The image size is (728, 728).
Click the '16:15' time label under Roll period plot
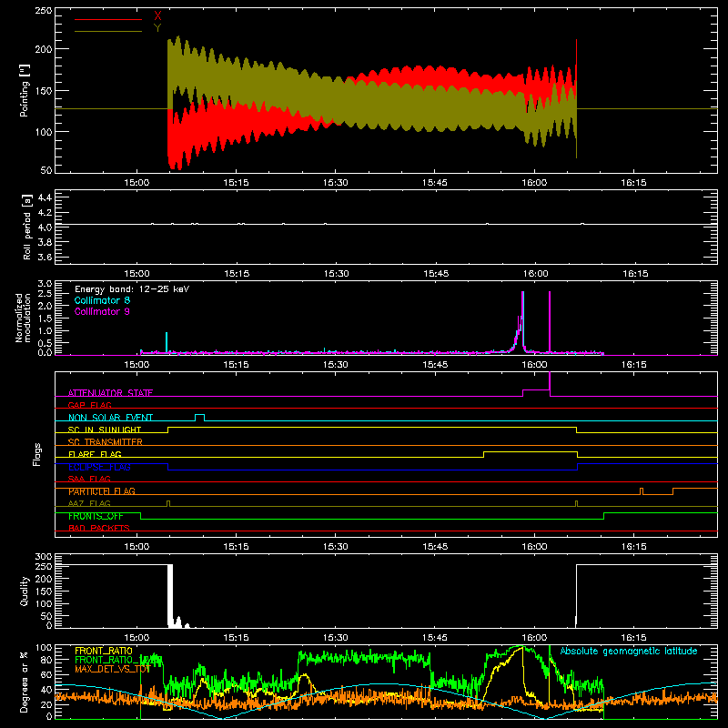[x=634, y=274]
